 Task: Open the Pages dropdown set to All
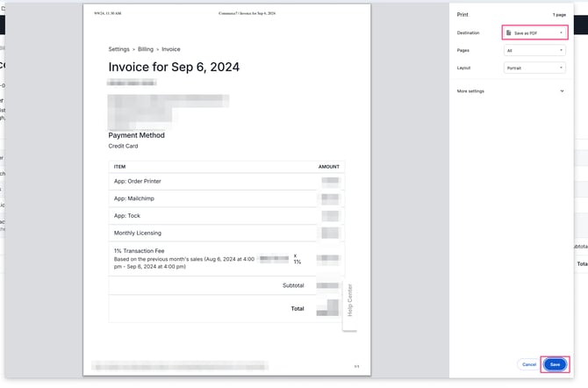[534, 50]
